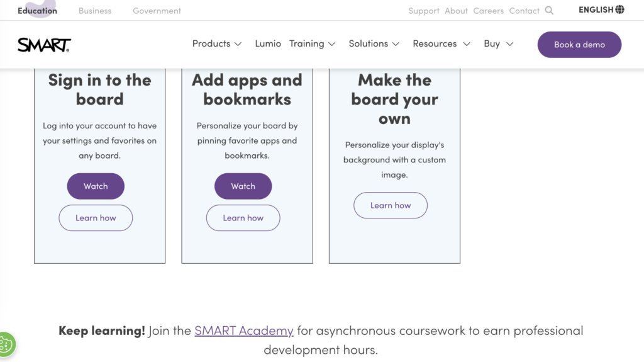Expand the Buy dropdown chevron
This screenshot has height=362, width=644.
tap(509, 44)
